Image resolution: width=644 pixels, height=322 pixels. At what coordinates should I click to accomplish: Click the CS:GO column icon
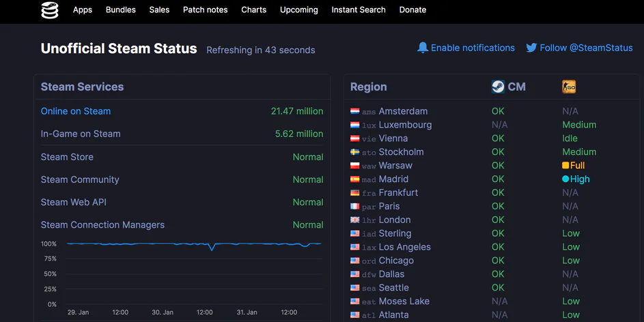click(569, 87)
